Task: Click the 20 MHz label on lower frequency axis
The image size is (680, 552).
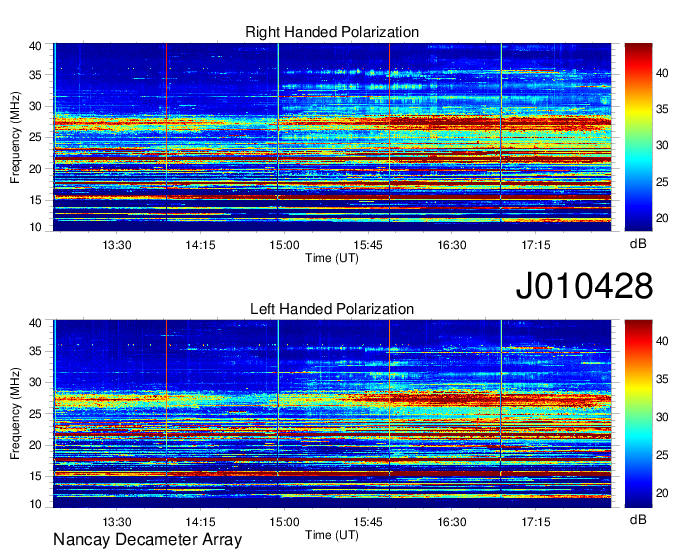Action: pos(35,445)
